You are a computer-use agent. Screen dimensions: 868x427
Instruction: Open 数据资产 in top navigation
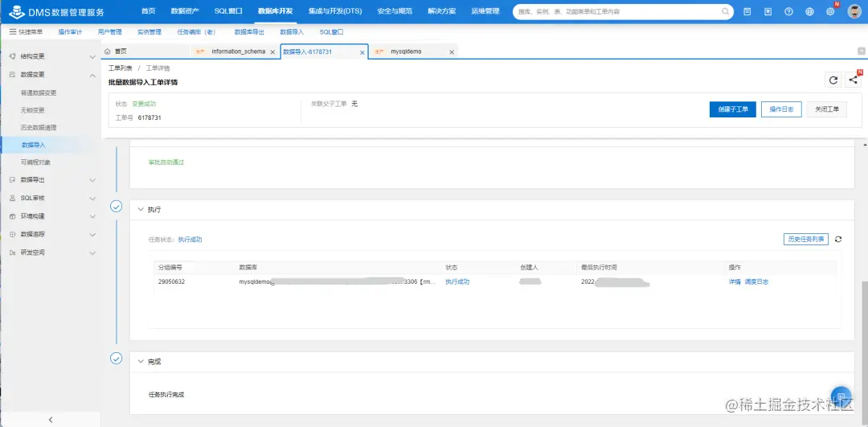coord(185,11)
